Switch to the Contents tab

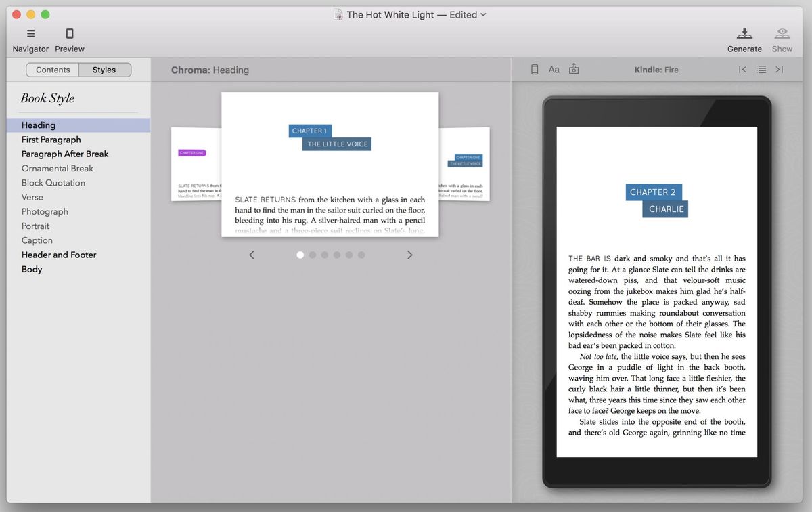pyautogui.click(x=52, y=69)
